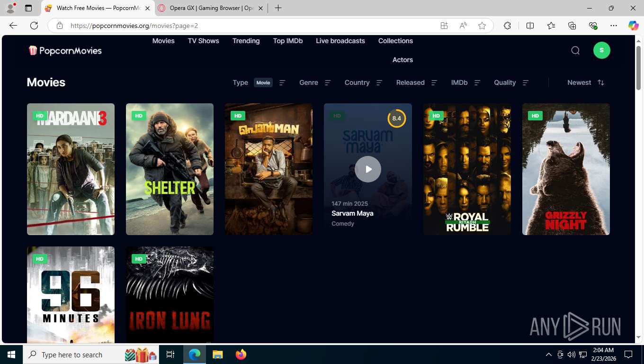Viewport: 644px width, 364px height.
Task: Add page to favorites star icon
Action: coord(482,26)
